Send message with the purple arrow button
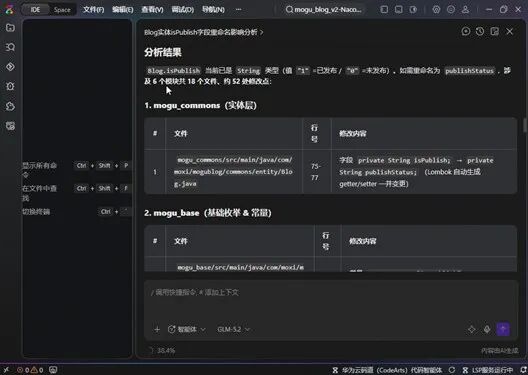 (x=503, y=329)
